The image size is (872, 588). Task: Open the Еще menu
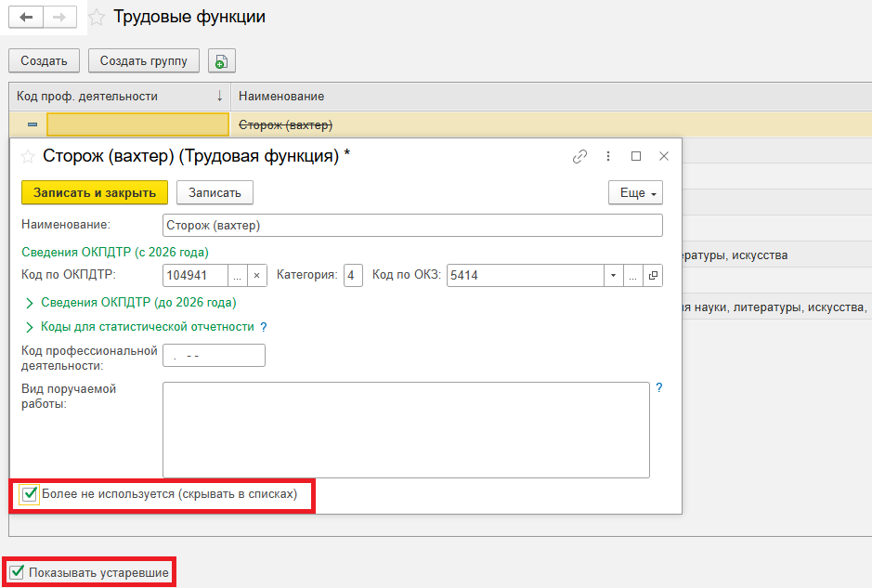click(x=635, y=192)
